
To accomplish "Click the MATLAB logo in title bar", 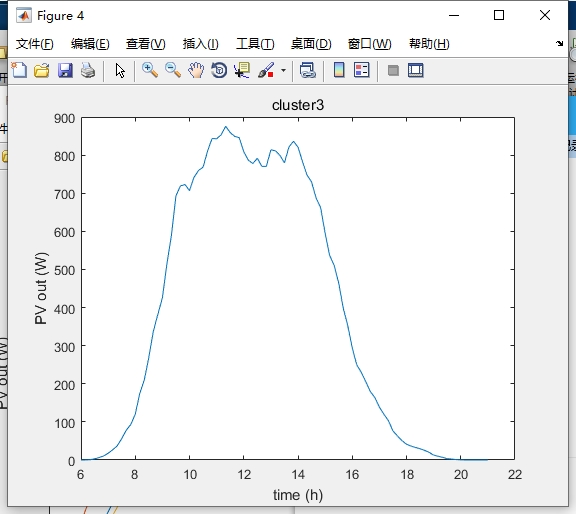I will pos(24,16).
